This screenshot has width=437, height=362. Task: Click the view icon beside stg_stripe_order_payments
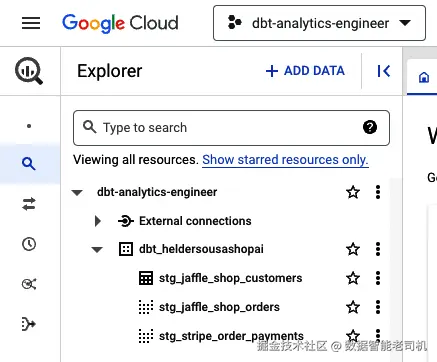(x=146, y=336)
